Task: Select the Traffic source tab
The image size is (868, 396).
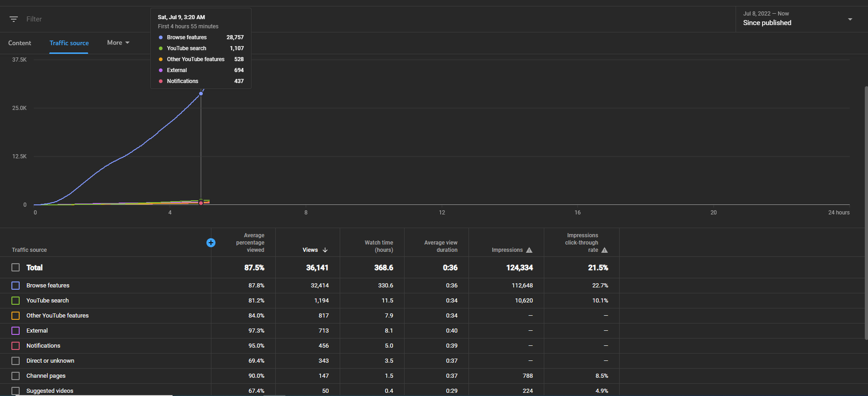Action: click(x=69, y=43)
